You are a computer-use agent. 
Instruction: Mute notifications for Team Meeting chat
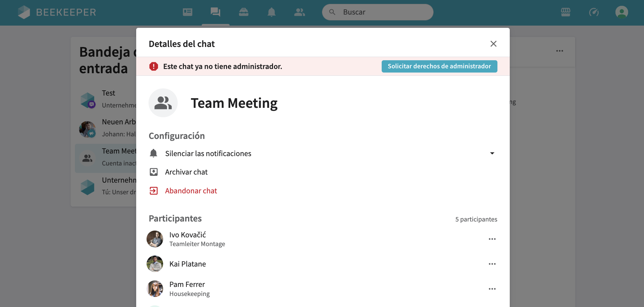[x=208, y=153]
